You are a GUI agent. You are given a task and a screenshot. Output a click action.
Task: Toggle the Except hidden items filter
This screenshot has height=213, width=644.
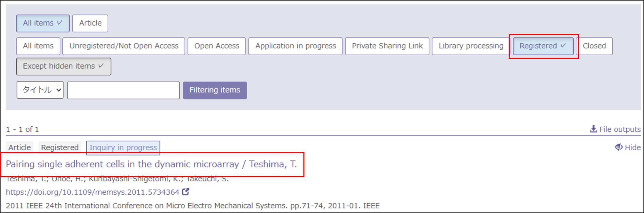(64, 66)
